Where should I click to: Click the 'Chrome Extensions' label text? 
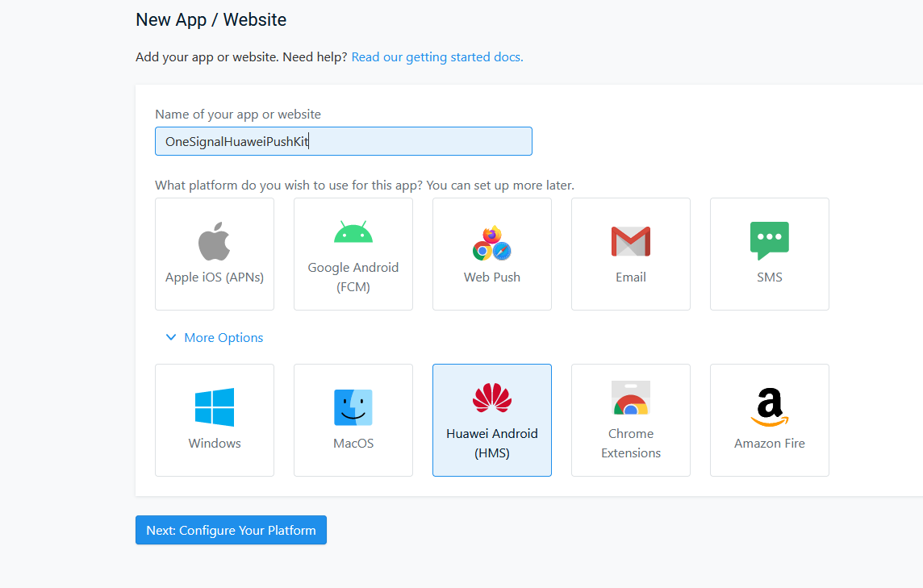coord(631,443)
